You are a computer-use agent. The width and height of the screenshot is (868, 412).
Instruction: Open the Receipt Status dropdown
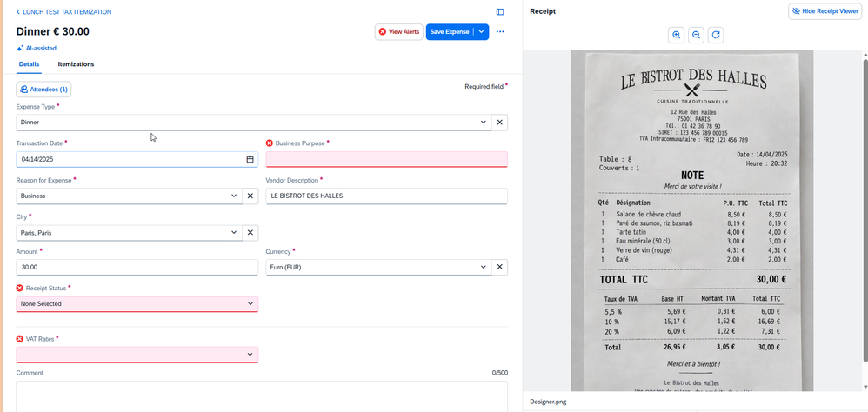[x=137, y=304]
